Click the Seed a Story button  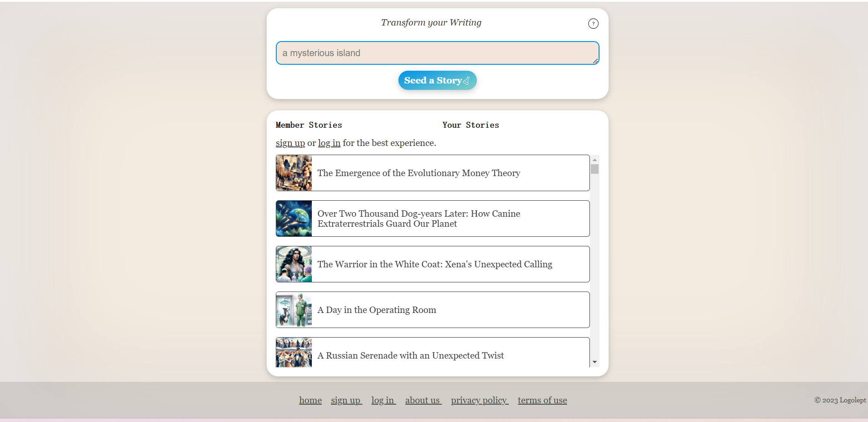click(x=437, y=80)
